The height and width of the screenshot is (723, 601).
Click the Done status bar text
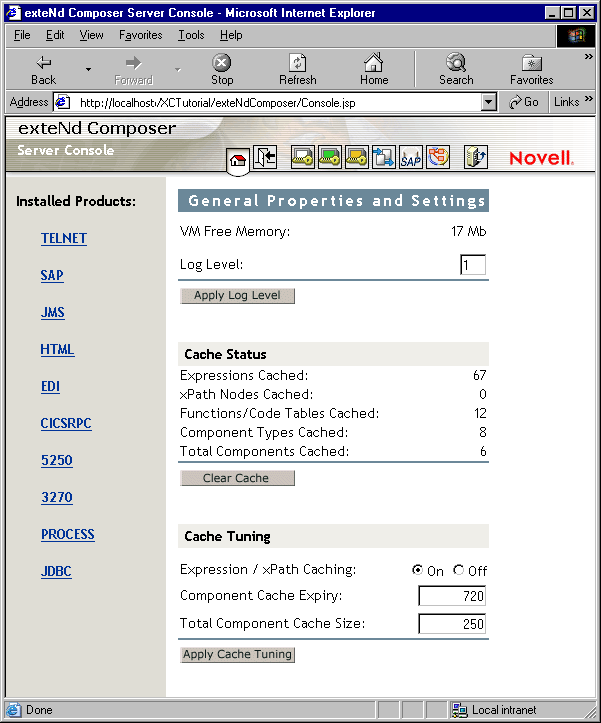pyautogui.click(x=39, y=710)
